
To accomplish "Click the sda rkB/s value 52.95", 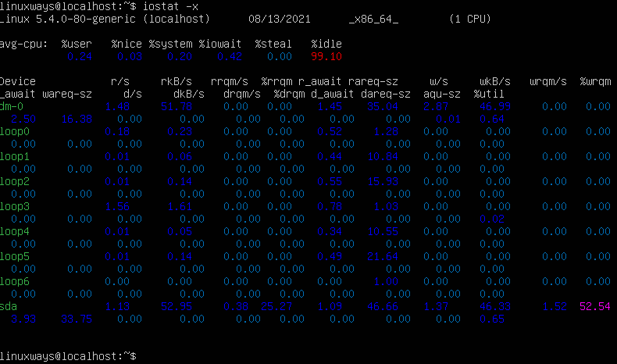I will tap(177, 306).
